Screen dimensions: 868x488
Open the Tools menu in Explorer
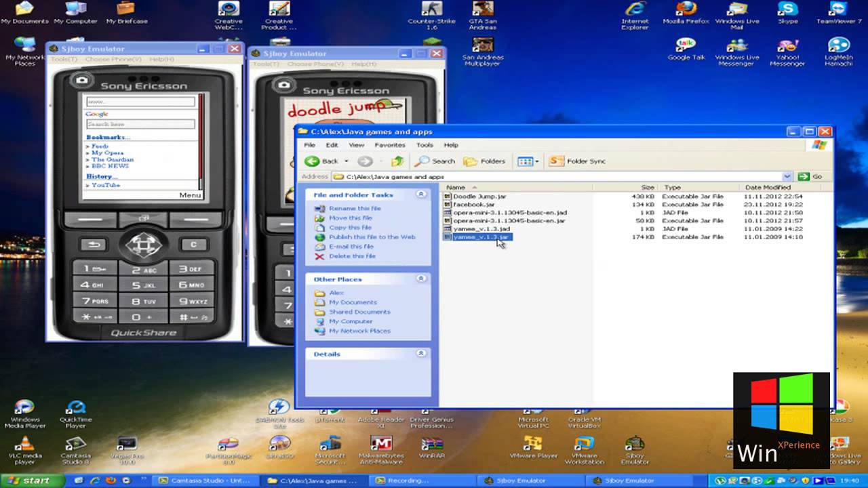click(425, 145)
